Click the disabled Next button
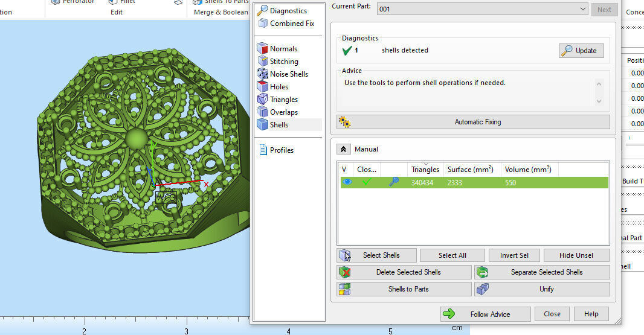This screenshot has width=644, height=335. tap(604, 10)
